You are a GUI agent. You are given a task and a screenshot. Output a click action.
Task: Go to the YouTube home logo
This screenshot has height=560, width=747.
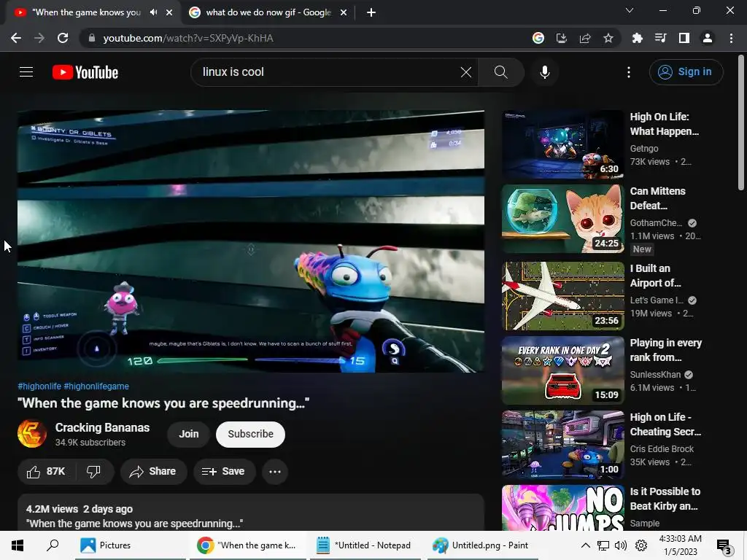[x=85, y=72]
